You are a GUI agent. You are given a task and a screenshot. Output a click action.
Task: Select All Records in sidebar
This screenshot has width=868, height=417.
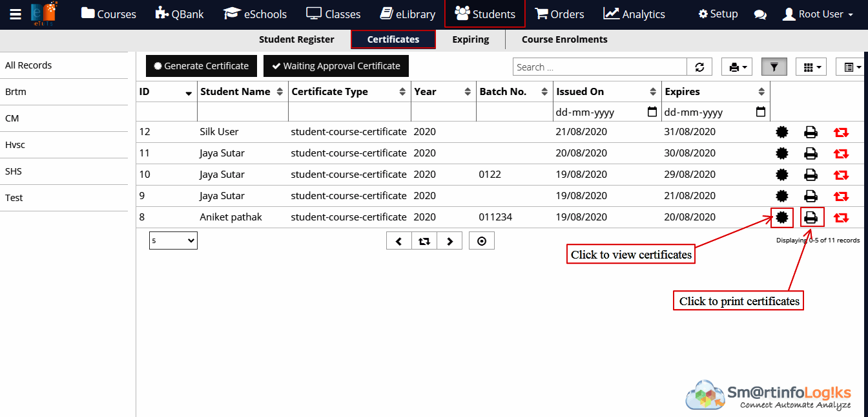[x=64, y=65]
